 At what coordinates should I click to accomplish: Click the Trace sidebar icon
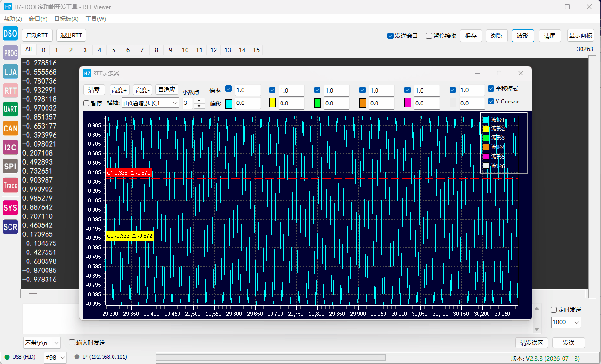10,186
